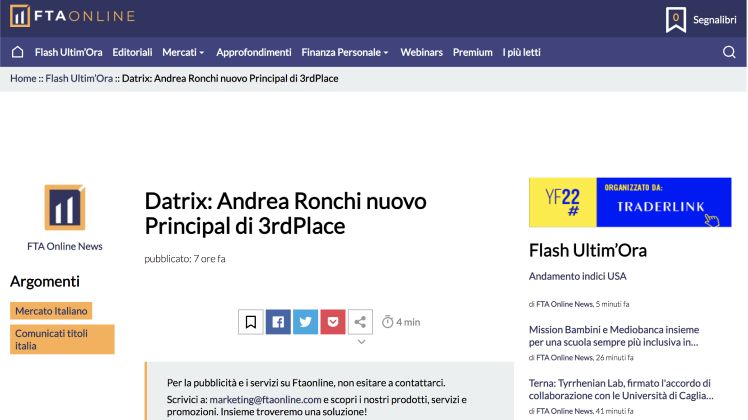The height and width of the screenshot is (420, 748).
Task: Open the Finanza Personale dropdown menu
Action: click(x=345, y=52)
